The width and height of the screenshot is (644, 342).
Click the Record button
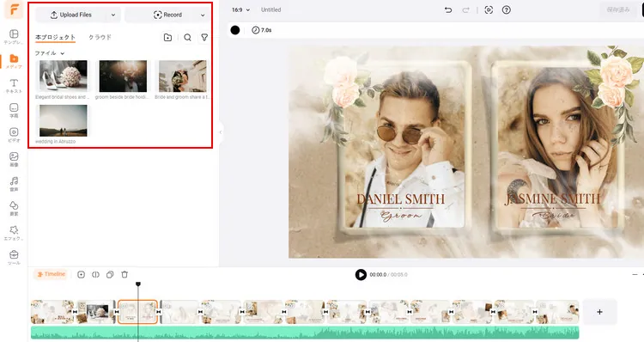(167, 15)
